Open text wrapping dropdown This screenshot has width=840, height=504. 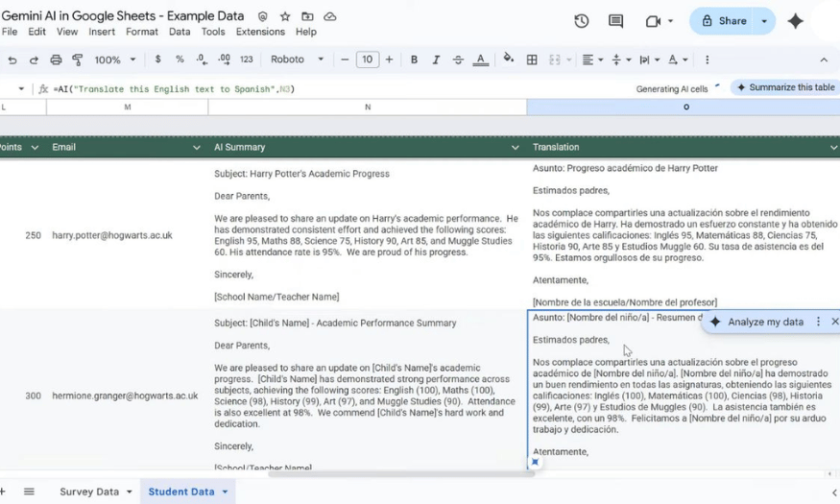(650, 60)
